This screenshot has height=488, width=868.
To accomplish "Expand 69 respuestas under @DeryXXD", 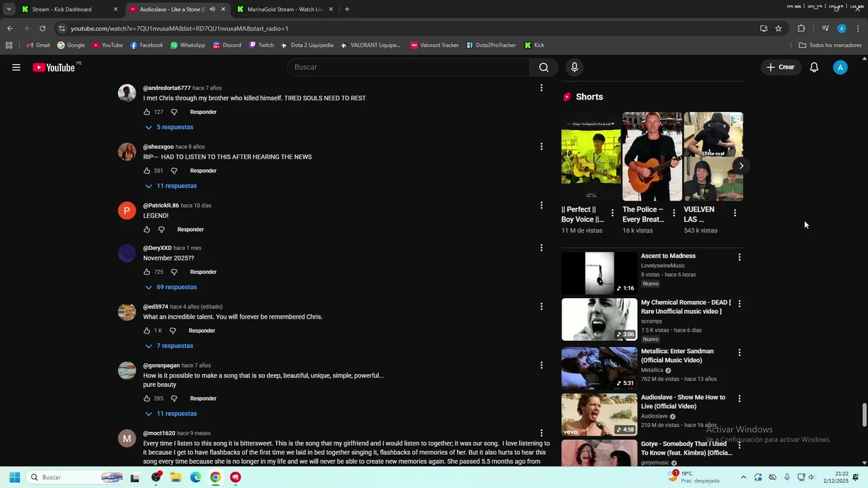I will click(171, 287).
